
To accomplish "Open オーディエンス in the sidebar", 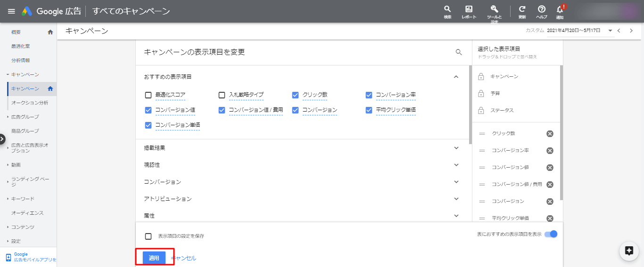I will pyautogui.click(x=27, y=213).
